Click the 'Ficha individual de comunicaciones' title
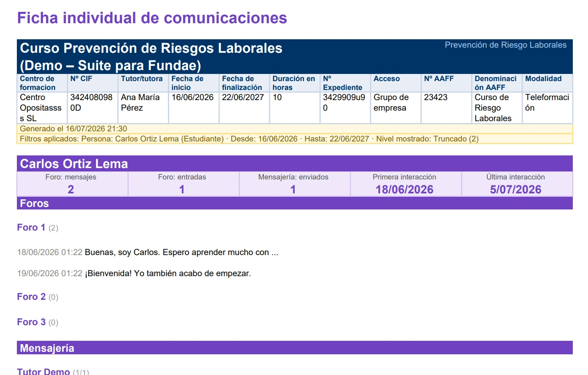 click(152, 18)
